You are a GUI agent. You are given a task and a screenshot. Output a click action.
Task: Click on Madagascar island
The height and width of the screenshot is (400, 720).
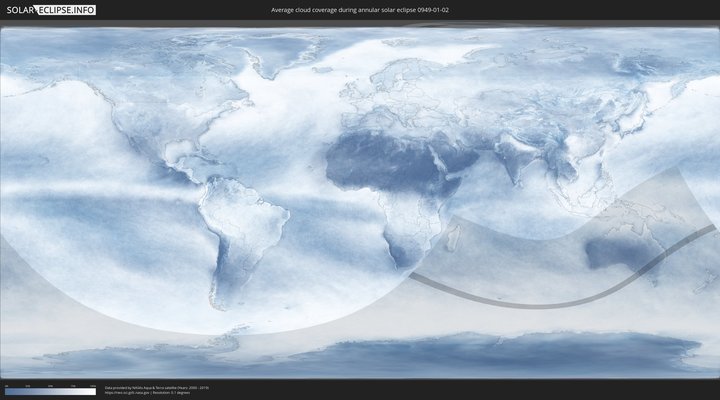pos(455,240)
